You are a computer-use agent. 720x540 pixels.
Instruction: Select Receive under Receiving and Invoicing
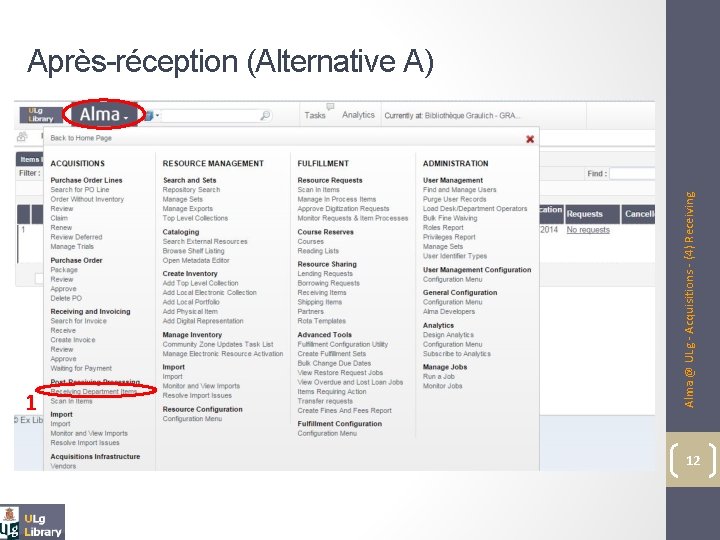(63, 331)
